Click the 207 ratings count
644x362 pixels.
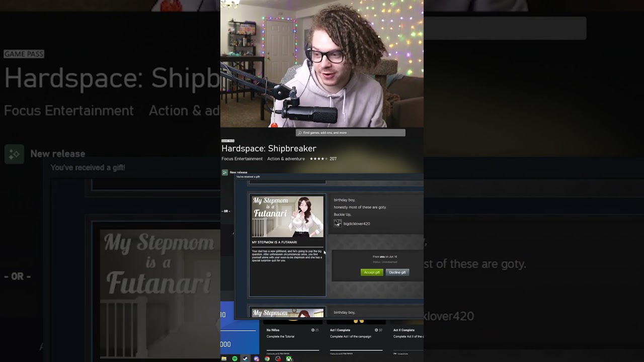[333, 159]
